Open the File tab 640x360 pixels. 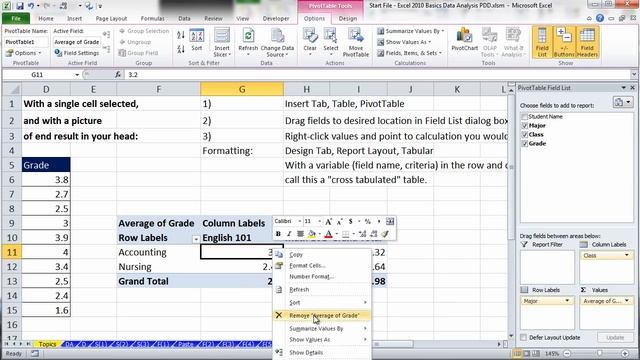tap(16, 18)
